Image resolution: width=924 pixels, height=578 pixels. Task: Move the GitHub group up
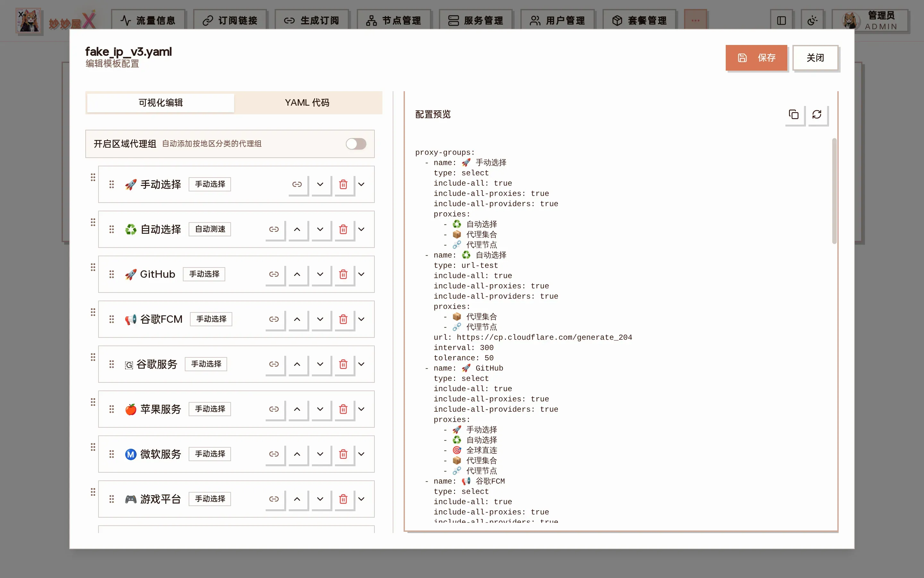click(x=297, y=275)
